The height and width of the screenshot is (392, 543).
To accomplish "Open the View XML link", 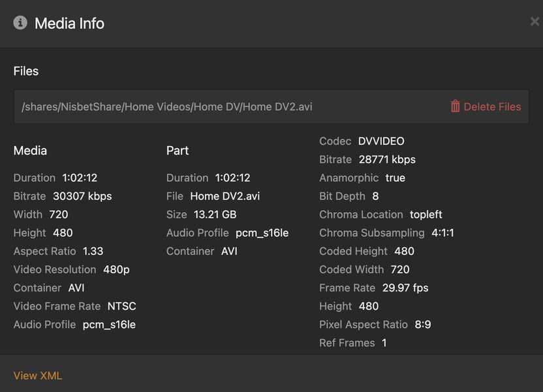I will (x=38, y=376).
